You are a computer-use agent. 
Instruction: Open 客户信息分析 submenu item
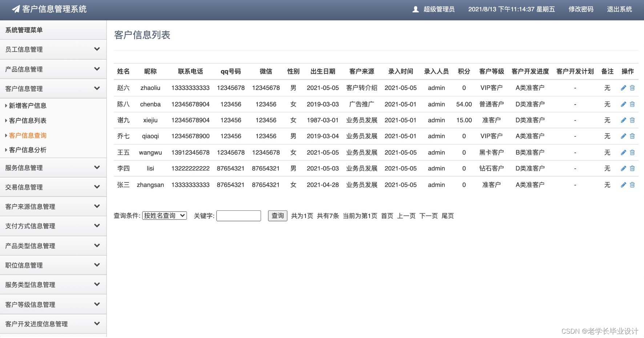pos(28,150)
